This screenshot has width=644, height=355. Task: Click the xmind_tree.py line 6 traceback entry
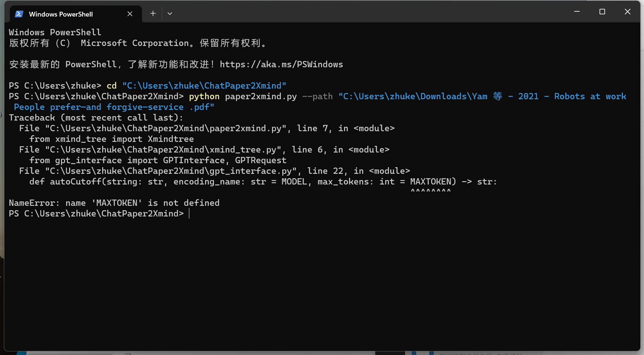click(204, 150)
